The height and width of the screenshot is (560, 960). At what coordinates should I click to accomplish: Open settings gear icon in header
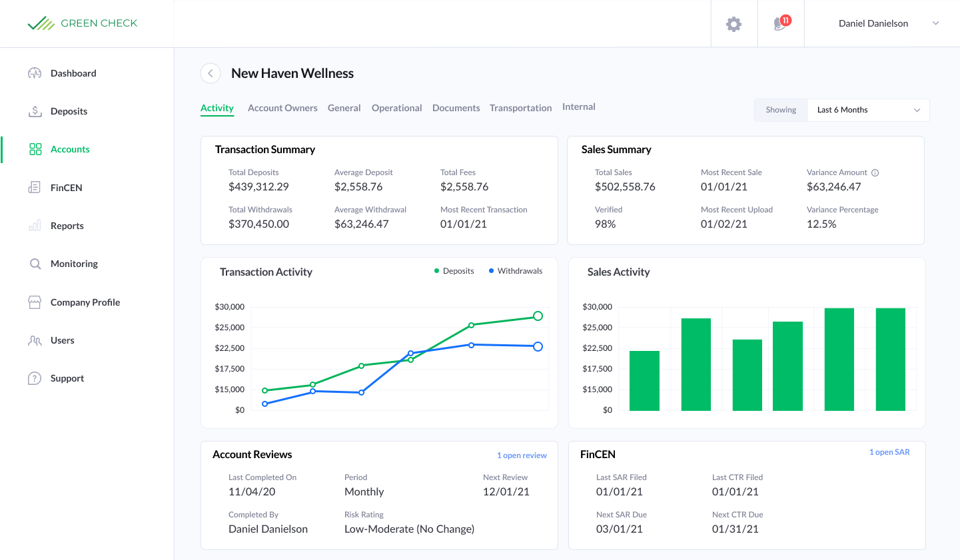733,24
